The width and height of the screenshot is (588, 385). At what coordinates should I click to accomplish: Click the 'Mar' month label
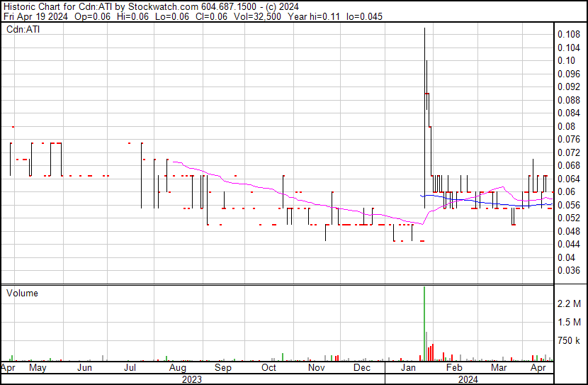(499, 368)
